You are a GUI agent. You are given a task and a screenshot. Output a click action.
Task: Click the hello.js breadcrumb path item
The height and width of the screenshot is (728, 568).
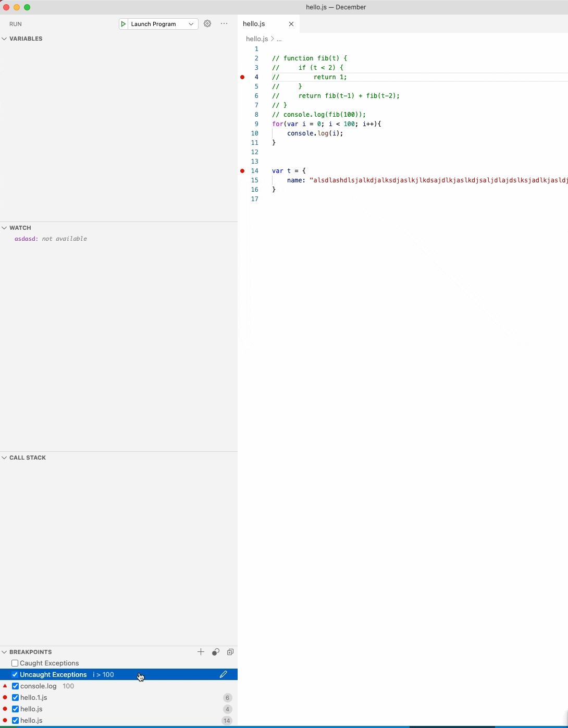[256, 39]
